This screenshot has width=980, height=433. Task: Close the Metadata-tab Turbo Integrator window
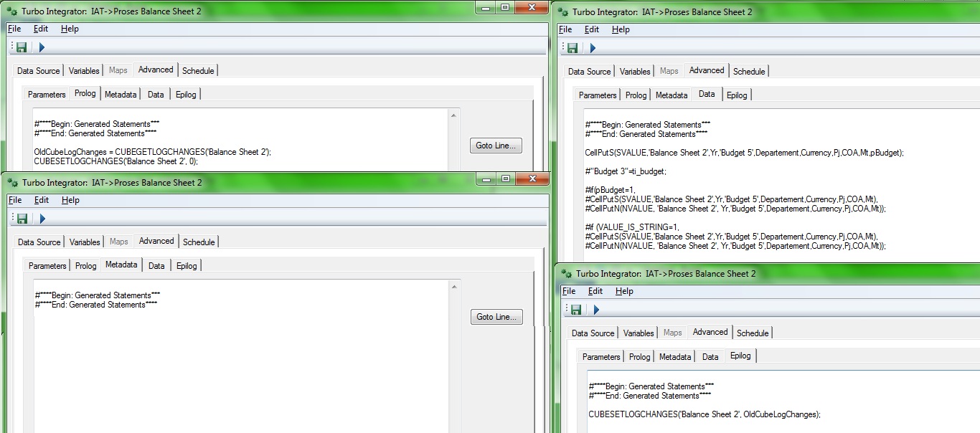533,178
